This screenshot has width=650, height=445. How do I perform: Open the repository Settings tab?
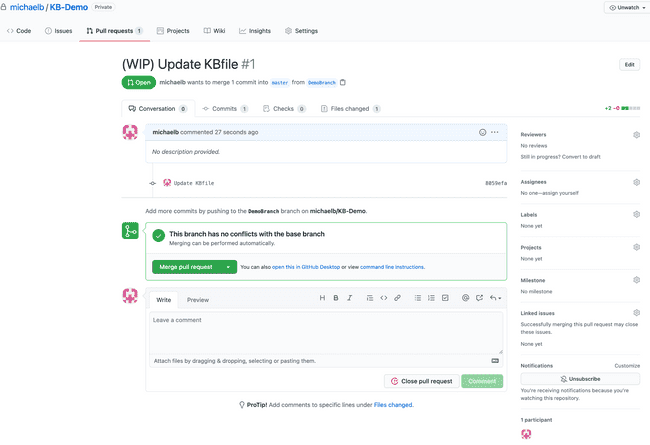tap(301, 31)
